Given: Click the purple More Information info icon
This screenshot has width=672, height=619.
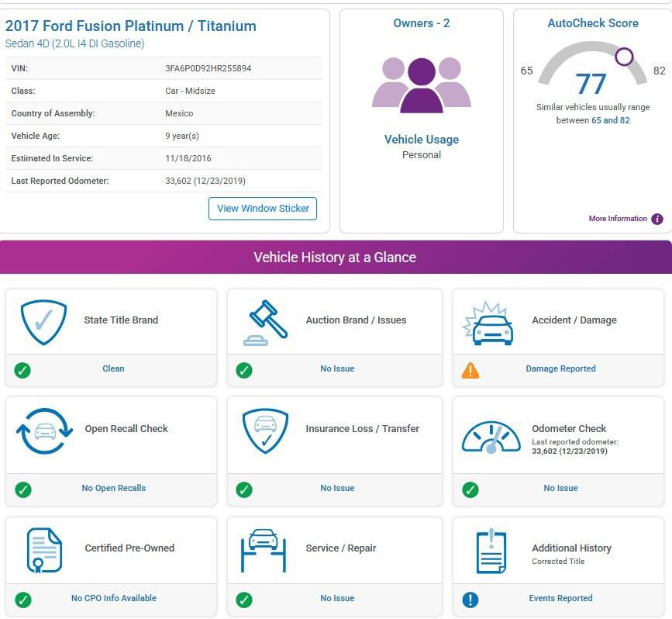Looking at the screenshot, I should click(x=657, y=219).
